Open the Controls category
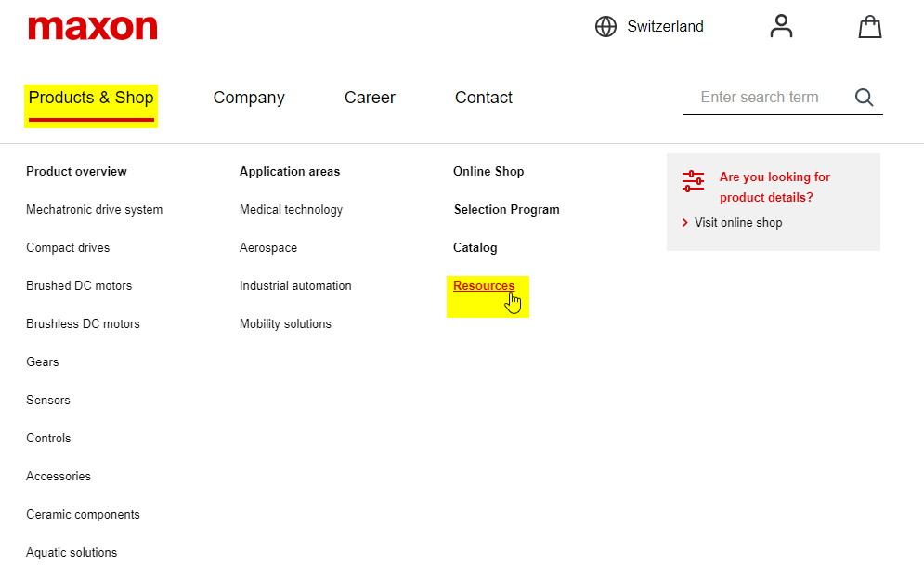The image size is (924, 578). click(48, 439)
